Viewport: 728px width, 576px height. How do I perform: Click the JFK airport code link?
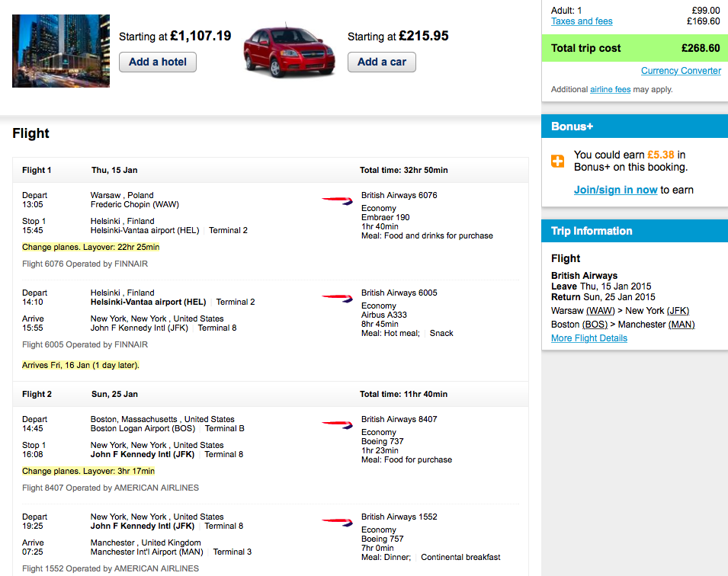[678, 311]
